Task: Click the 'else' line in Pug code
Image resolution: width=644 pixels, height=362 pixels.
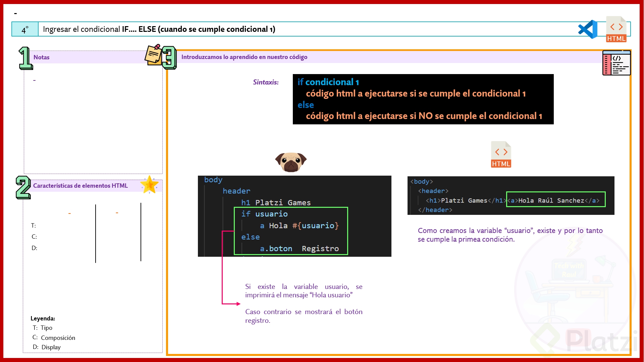Action: tap(251, 237)
